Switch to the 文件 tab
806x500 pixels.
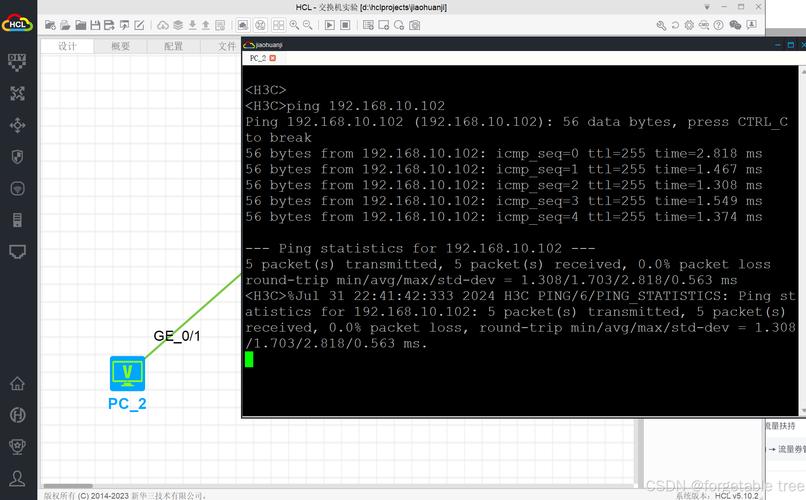click(x=226, y=46)
